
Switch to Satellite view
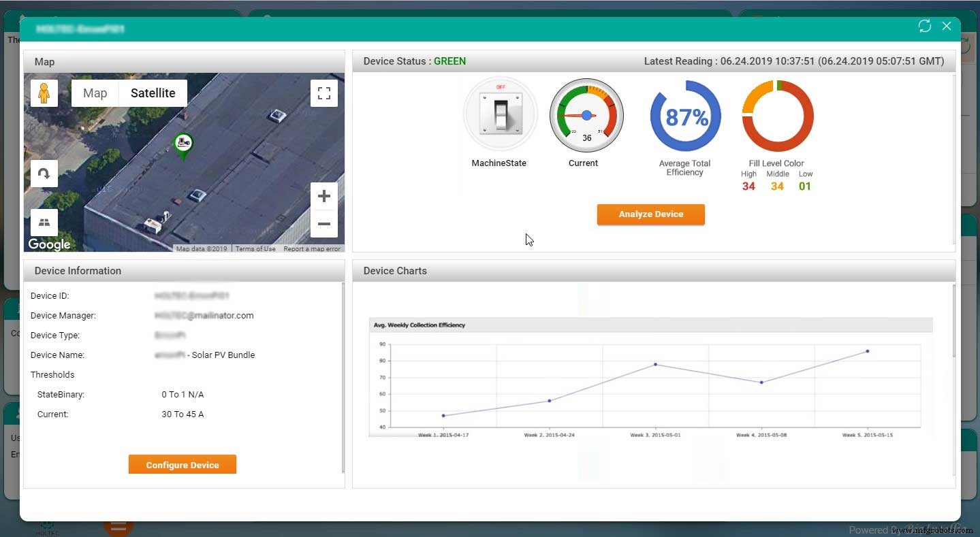click(152, 93)
